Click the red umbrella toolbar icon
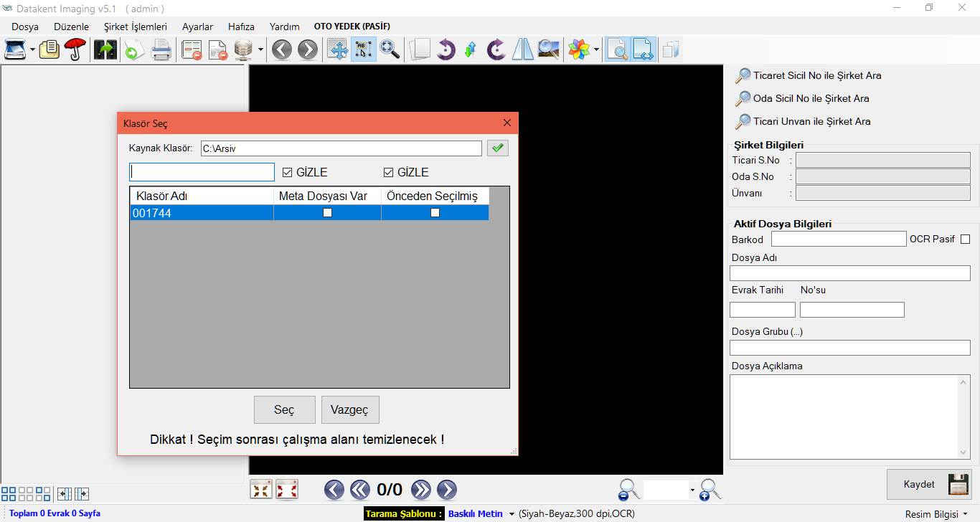This screenshot has width=980, height=522. [75, 49]
